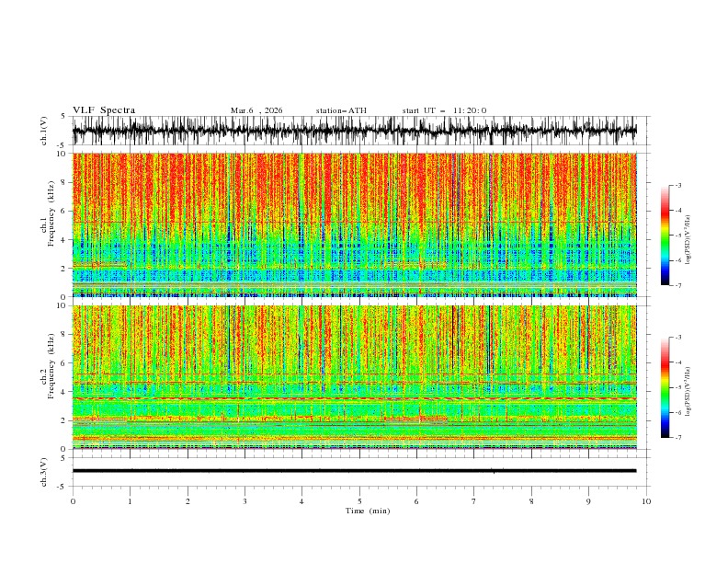Click the "6" kHz tick of ch.2 spectrogram
Image resolution: width=728 pixels, height=563 pixels.
point(63,363)
